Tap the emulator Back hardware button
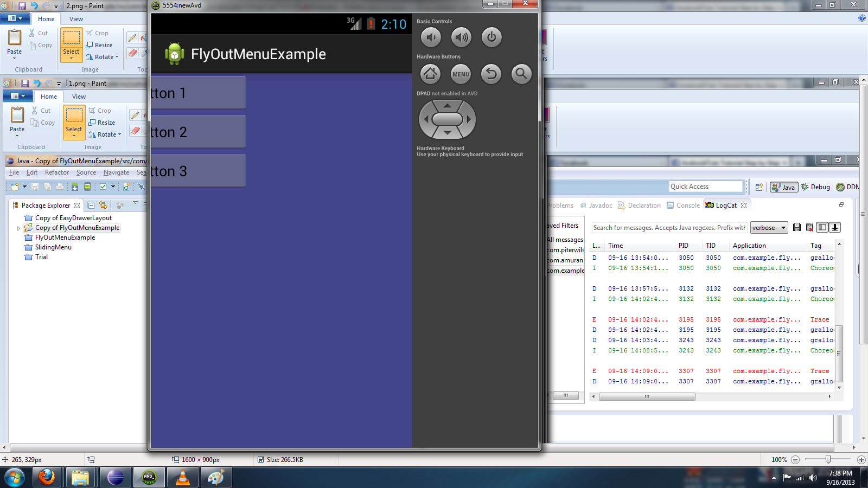This screenshot has height=488, width=868. pyautogui.click(x=492, y=74)
